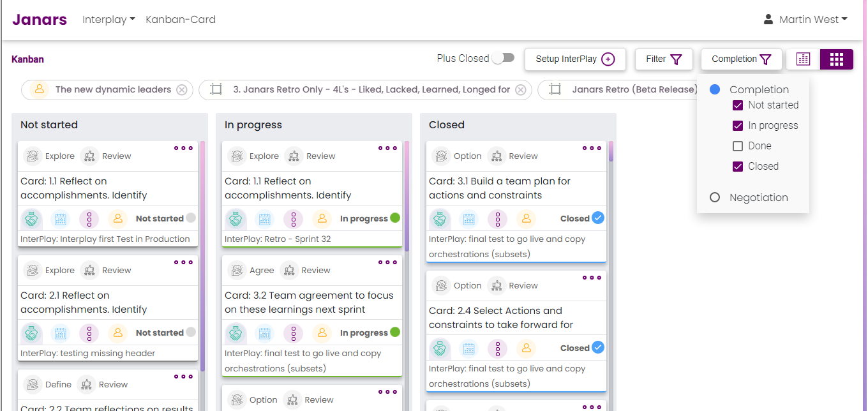Click calendar icon on Card 2.1
Image resolution: width=868 pixels, height=411 pixels.
tap(60, 333)
